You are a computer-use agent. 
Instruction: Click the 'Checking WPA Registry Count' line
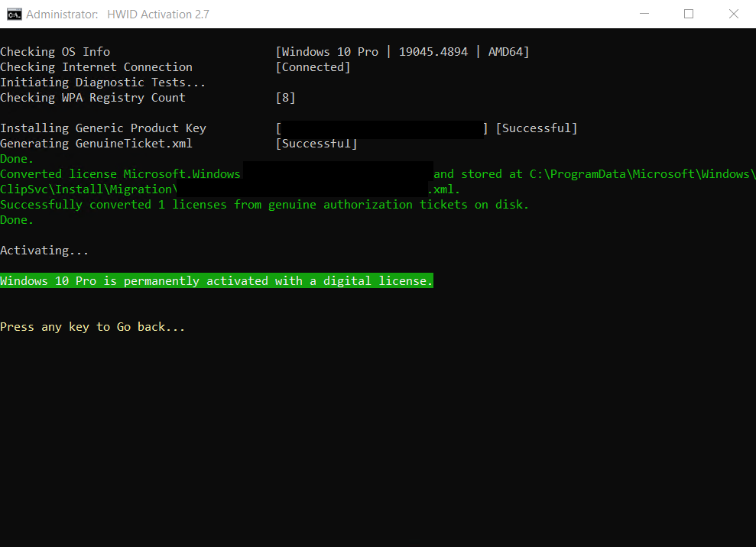coord(92,97)
